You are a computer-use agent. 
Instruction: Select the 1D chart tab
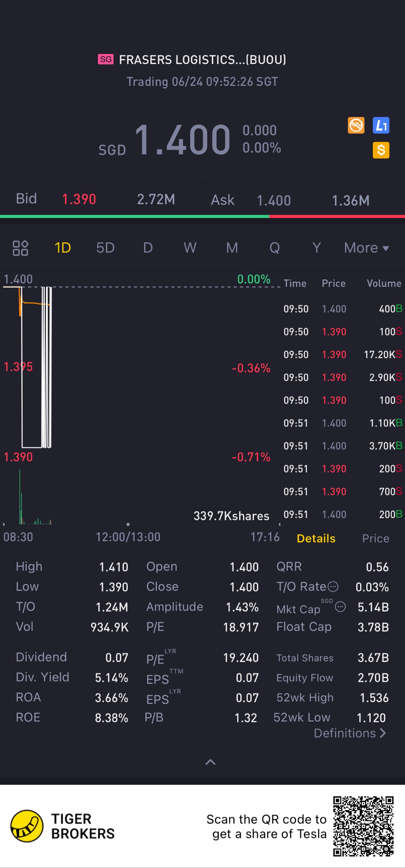click(x=63, y=248)
